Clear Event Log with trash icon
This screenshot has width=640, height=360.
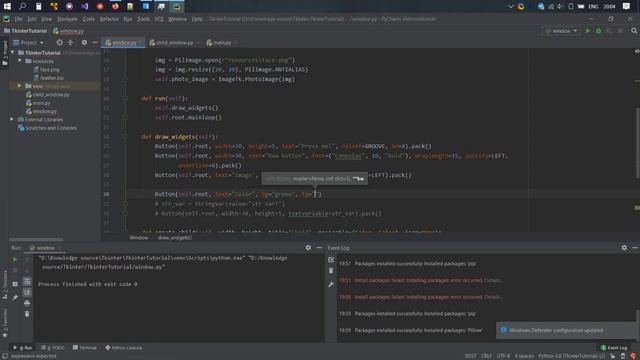(331, 271)
